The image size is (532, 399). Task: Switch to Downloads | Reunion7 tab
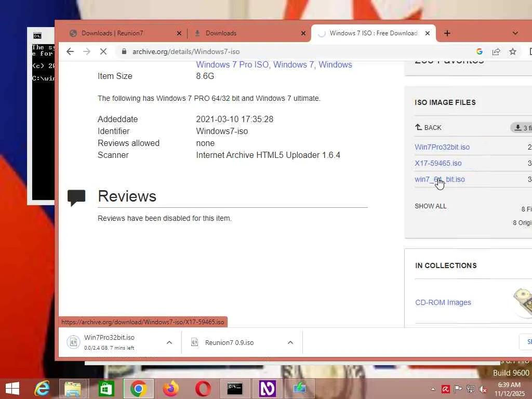tap(112, 33)
